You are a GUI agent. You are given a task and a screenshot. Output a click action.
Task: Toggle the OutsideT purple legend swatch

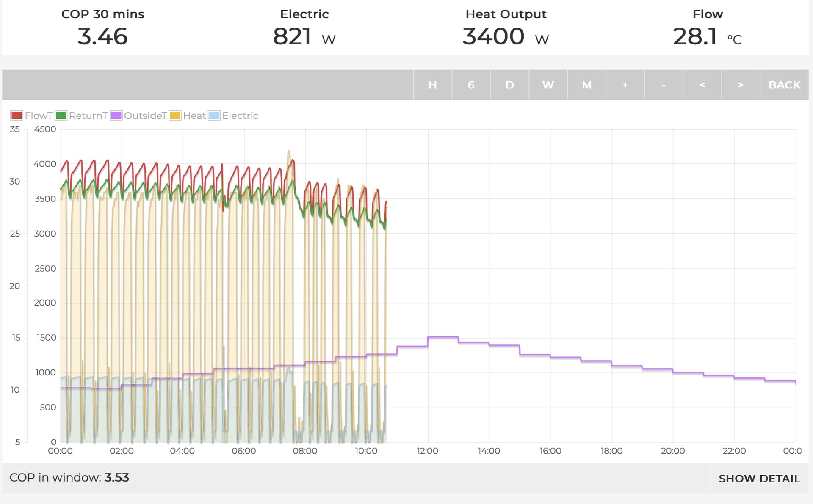click(x=116, y=116)
